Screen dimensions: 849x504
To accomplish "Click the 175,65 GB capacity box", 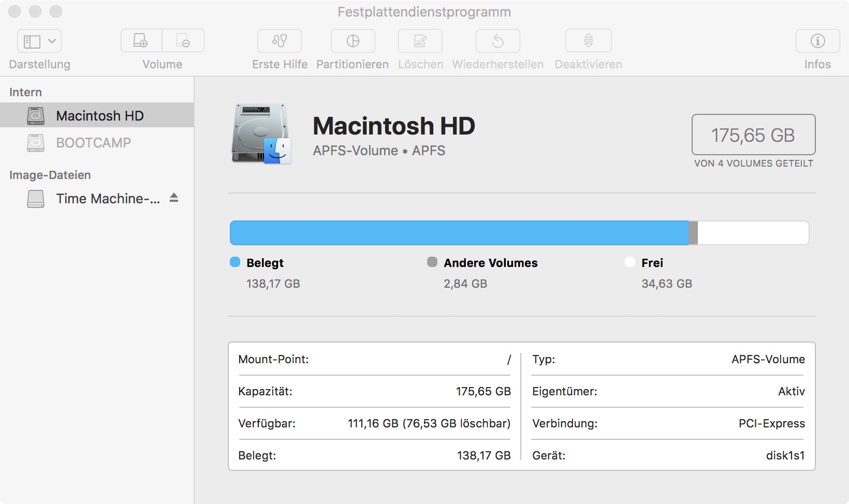I will tap(753, 135).
